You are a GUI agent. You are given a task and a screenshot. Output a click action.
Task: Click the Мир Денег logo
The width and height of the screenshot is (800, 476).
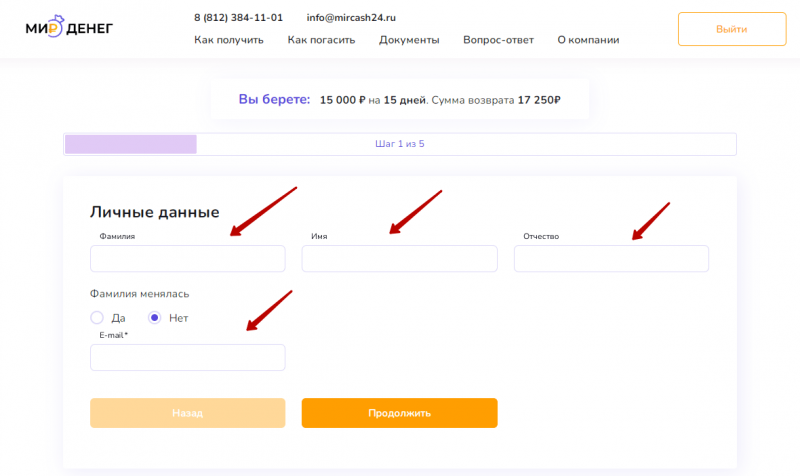click(x=69, y=28)
